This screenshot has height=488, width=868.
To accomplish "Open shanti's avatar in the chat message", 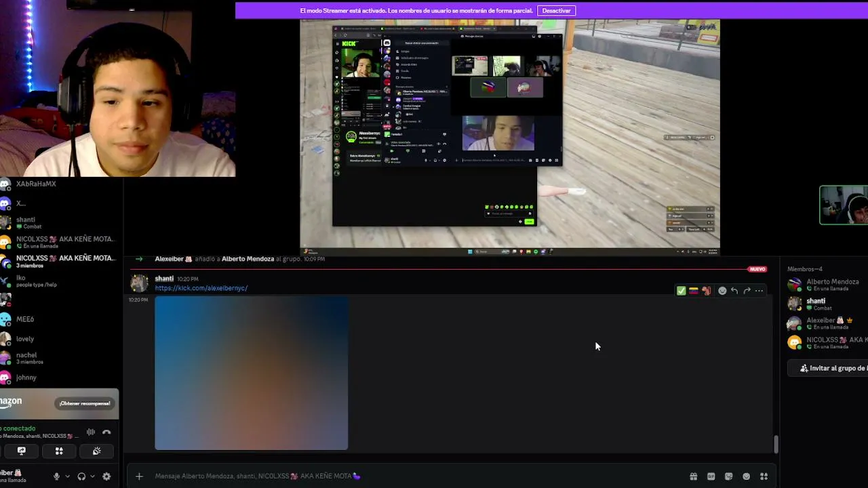I will [139, 283].
